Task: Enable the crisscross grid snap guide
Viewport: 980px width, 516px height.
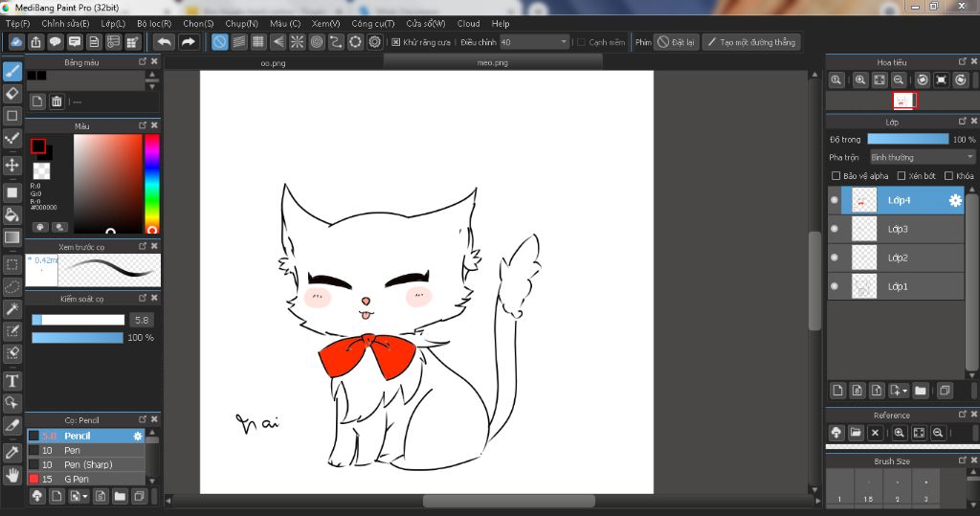Action: tap(258, 42)
